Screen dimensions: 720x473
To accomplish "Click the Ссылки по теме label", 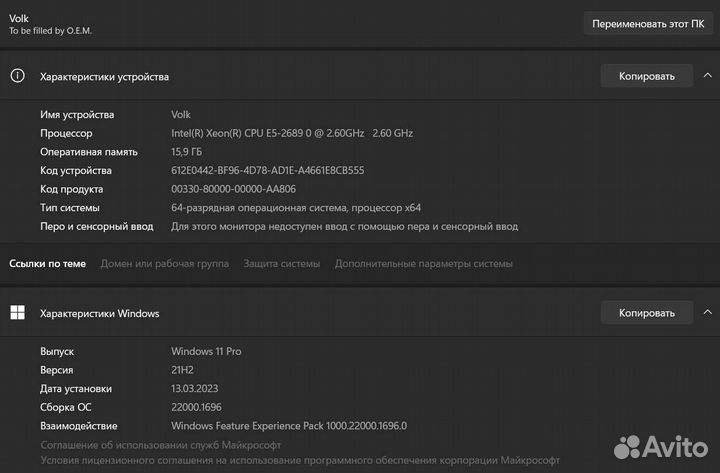I will pos(47,264).
